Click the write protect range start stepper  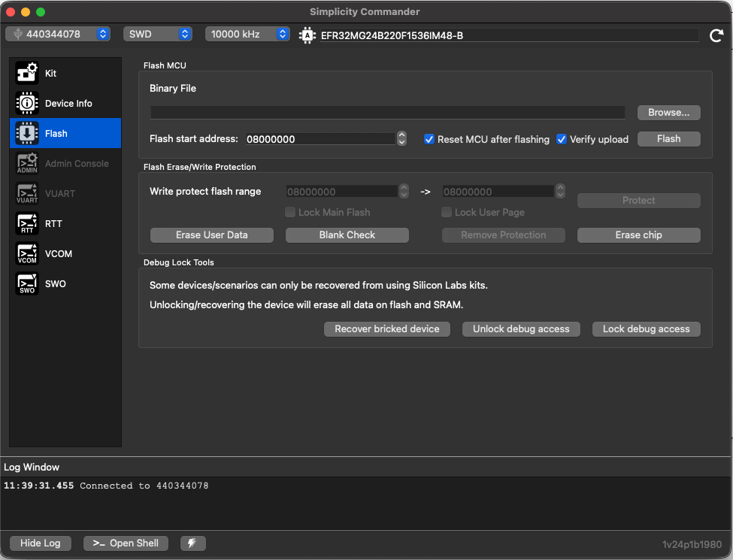[404, 191]
